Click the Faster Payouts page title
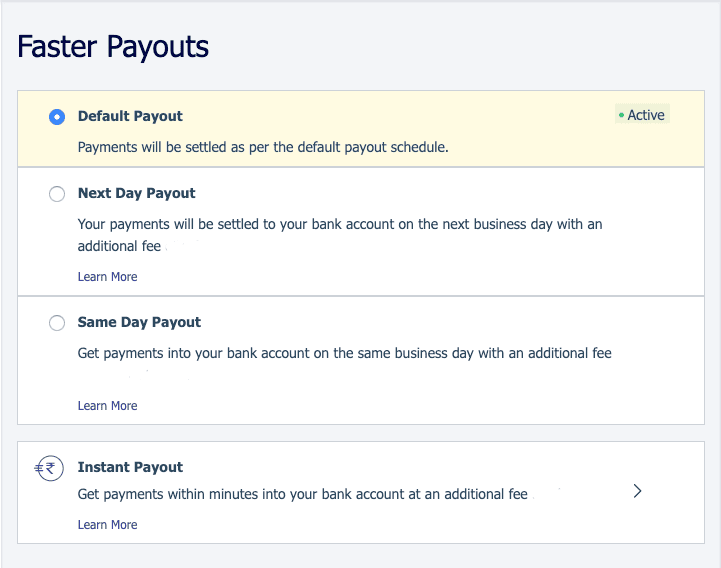This screenshot has height=568, width=721. 113,46
